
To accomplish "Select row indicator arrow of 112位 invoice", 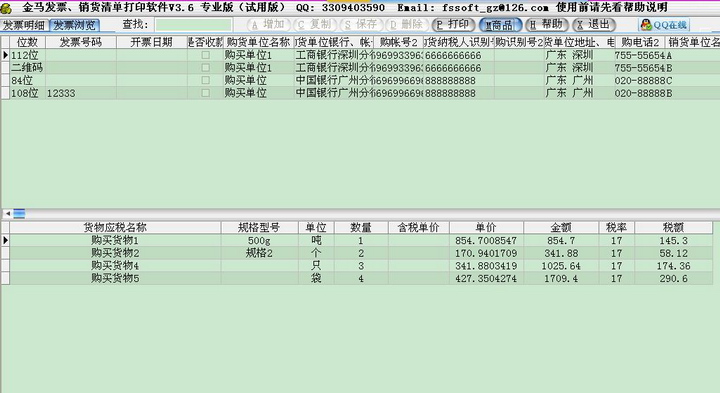I will pos(5,55).
